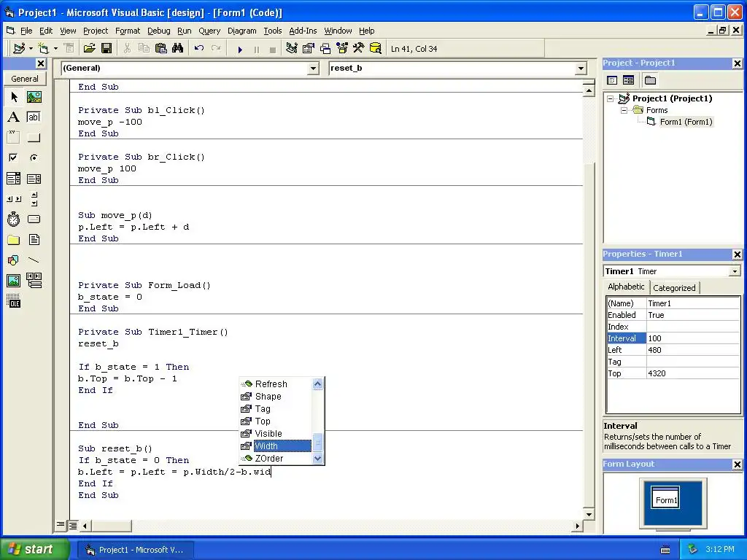The image size is (747, 560).
Task: Select the Shape control tool
Action: click(14, 260)
